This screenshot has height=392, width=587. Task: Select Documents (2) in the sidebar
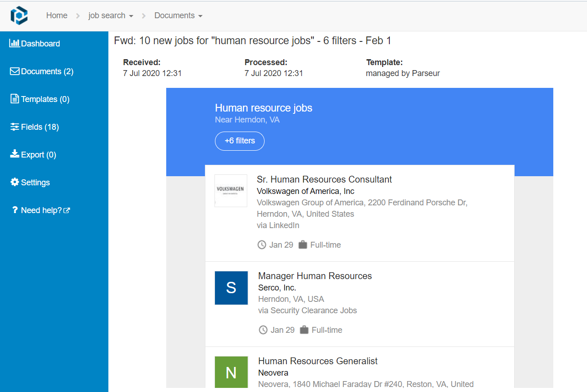41,71
